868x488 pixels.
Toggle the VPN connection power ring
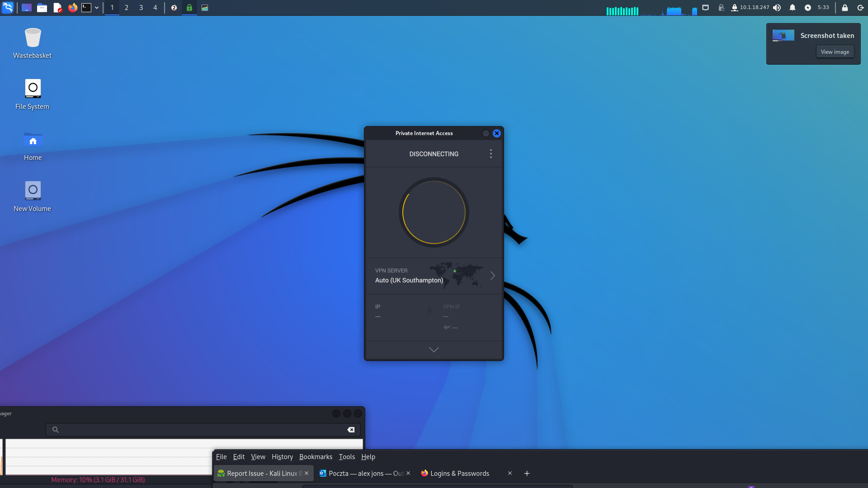pos(434,212)
